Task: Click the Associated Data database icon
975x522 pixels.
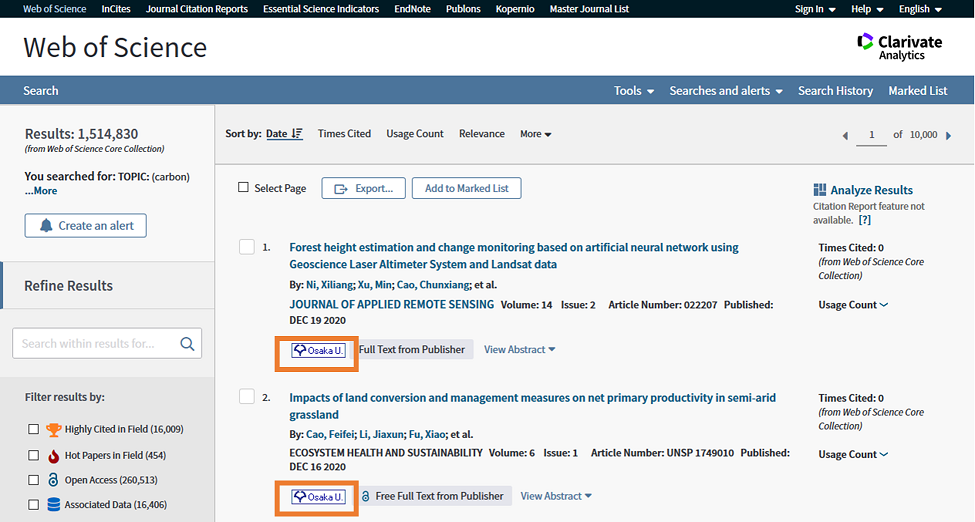Action: [53, 505]
